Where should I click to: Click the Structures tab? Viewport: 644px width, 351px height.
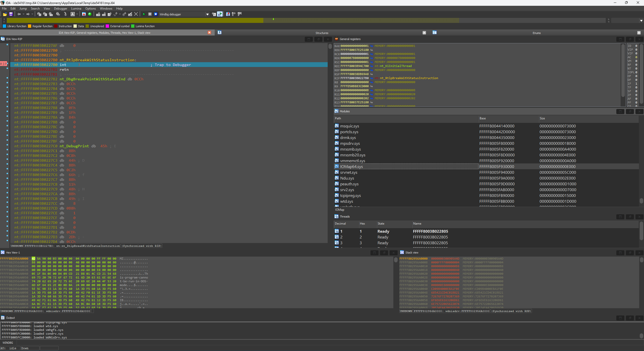coord(322,32)
